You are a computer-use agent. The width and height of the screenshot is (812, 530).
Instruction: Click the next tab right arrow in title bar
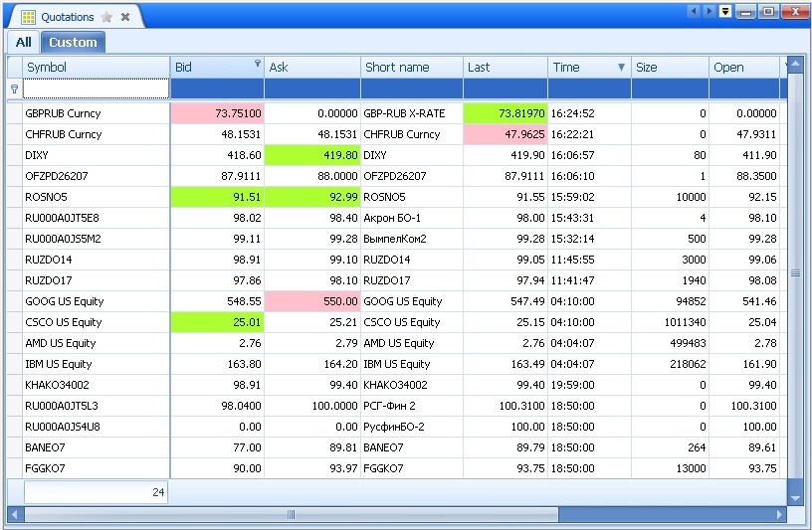[x=710, y=11]
